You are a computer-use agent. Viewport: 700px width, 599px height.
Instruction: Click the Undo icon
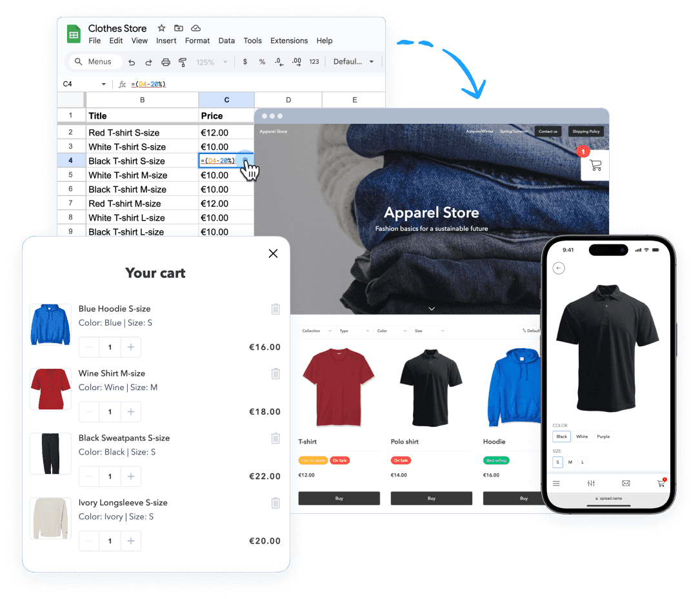132,61
